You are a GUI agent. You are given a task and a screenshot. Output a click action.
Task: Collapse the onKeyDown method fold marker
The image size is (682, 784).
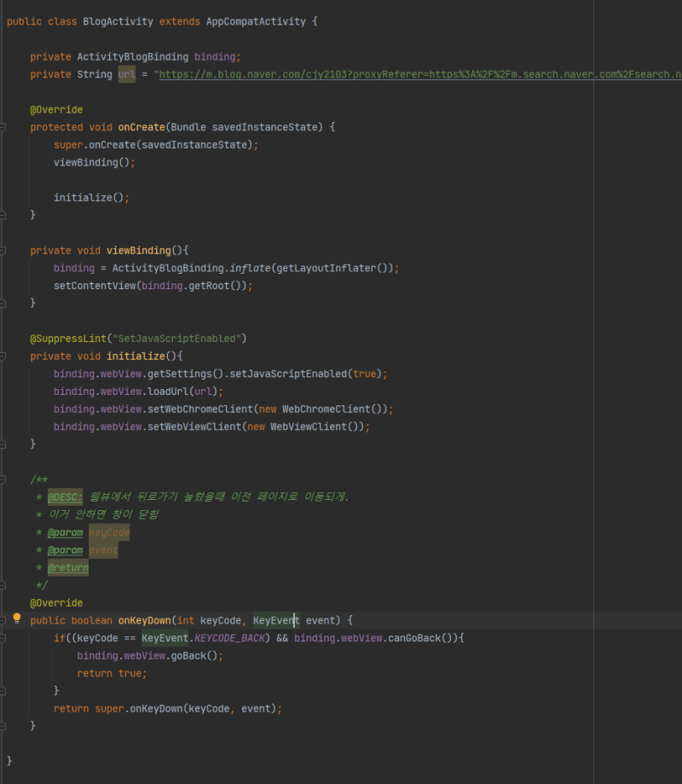[3, 620]
